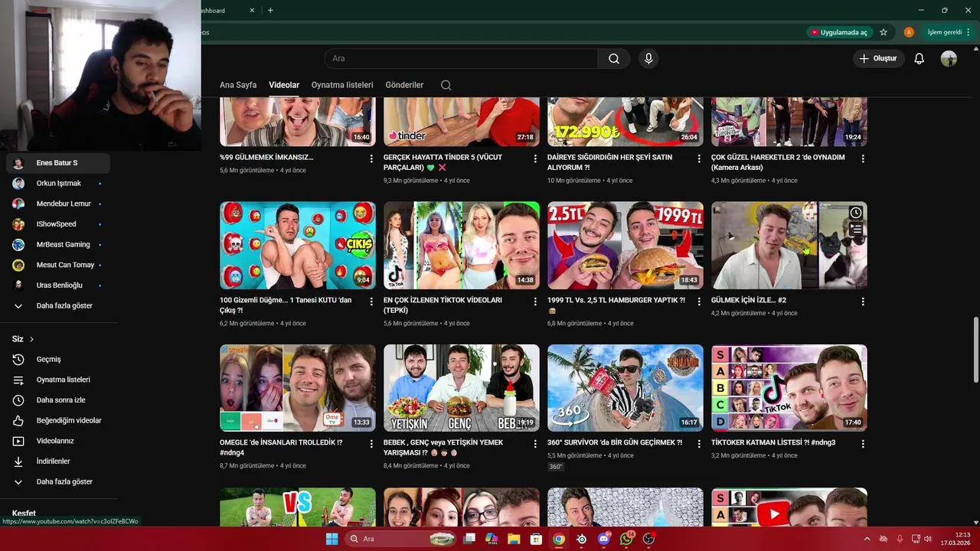The width and height of the screenshot is (980, 551).
Task: Search within channel using magnifier icon
Action: [x=446, y=85]
